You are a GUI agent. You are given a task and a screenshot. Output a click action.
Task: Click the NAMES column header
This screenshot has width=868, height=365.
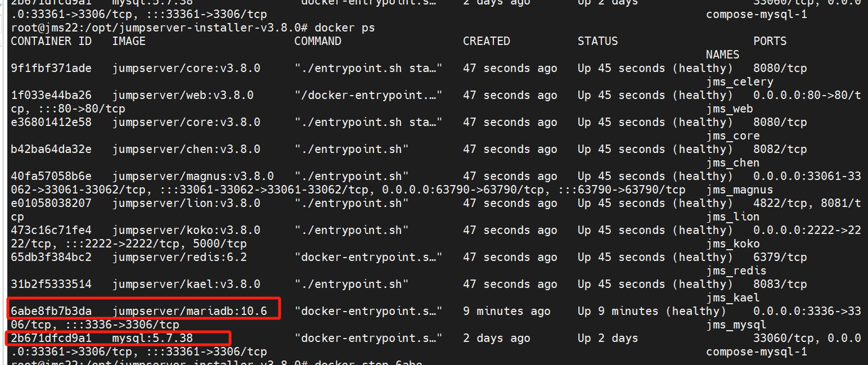(x=722, y=55)
